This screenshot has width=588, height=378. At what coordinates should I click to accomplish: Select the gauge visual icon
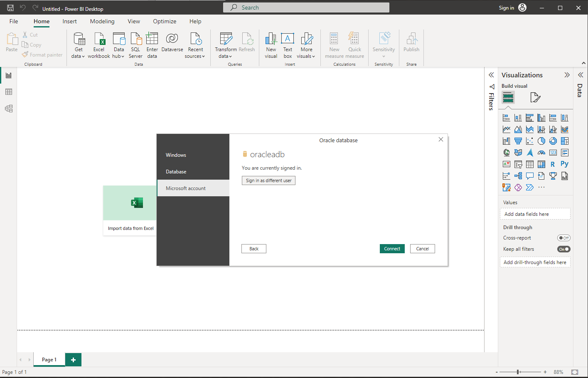pyautogui.click(x=541, y=153)
